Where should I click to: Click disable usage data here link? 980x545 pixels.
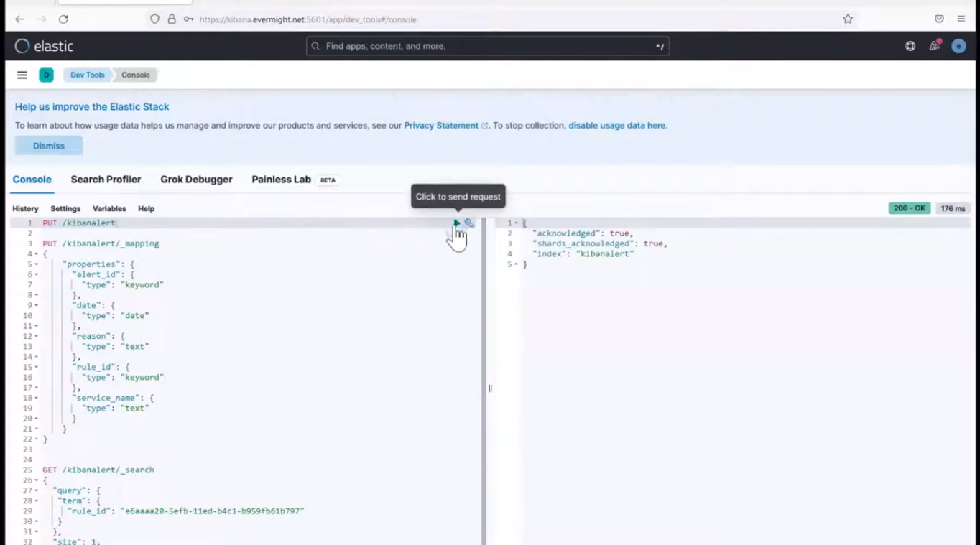(x=617, y=125)
